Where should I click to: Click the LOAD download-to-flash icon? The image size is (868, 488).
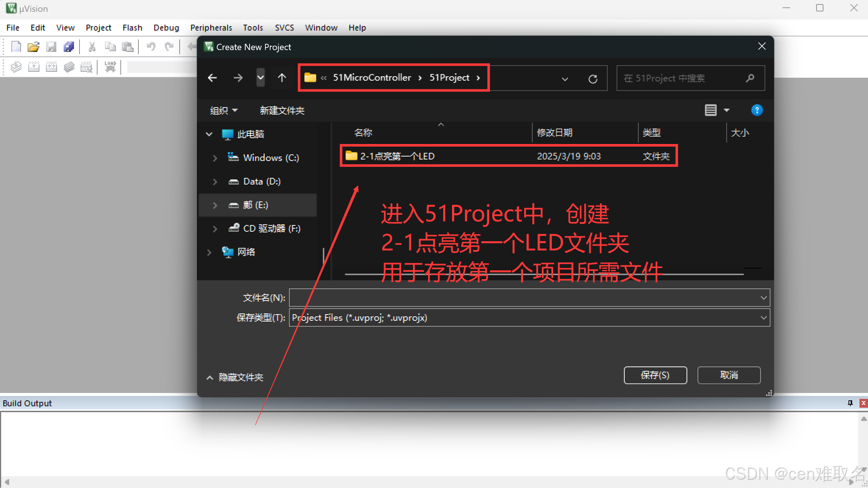pyautogui.click(x=110, y=67)
